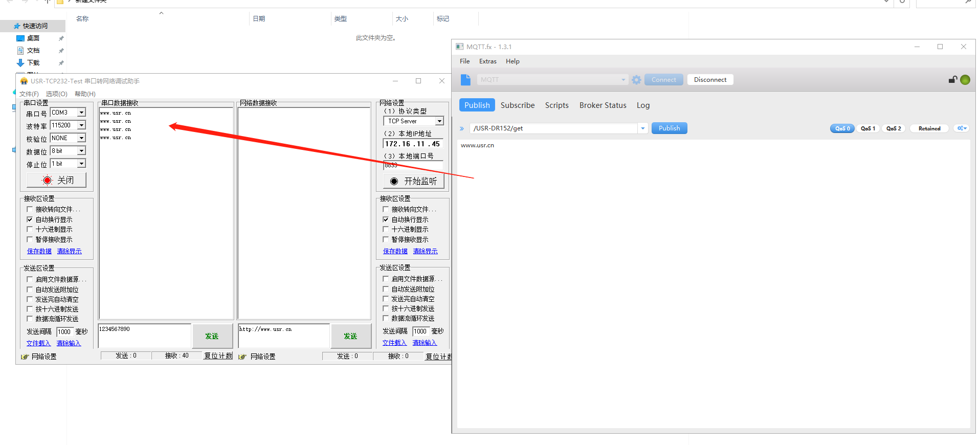Image resolution: width=980 pixels, height=445 pixels.
Task: Click the green connection status circle
Action: click(x=965, y=80)
